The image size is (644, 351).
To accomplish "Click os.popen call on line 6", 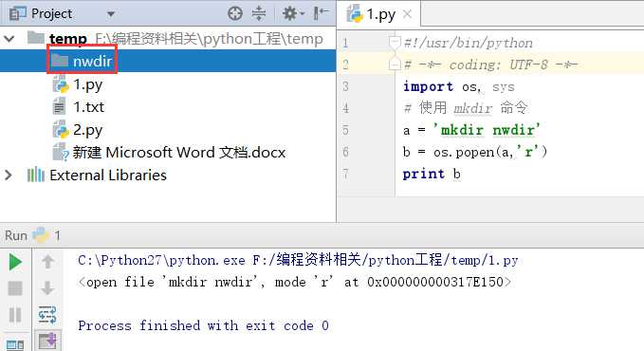I will (x=490, y=153).
